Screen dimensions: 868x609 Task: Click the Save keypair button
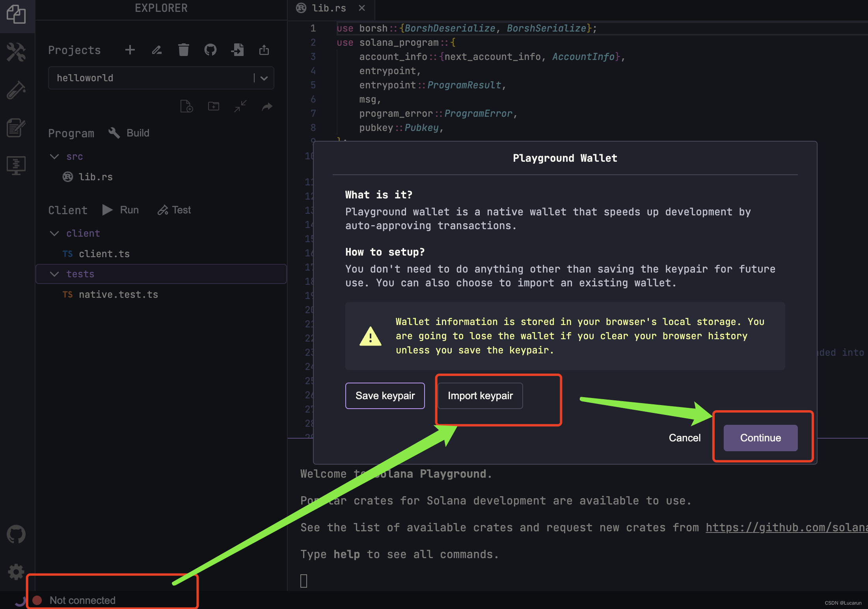click(x=385, y=396)
